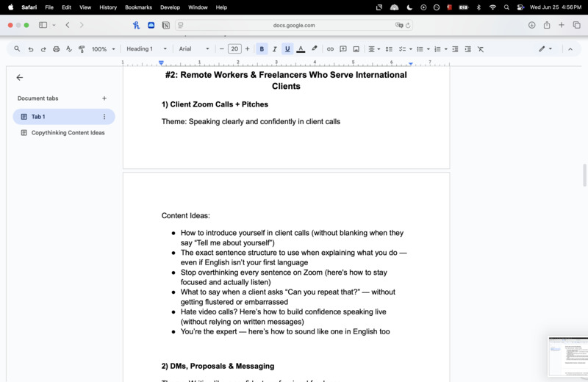Open the editing mode pencil dropdown
Image resolution: width=588 pixels, height=382 pixels.
[x=545, y=48]
